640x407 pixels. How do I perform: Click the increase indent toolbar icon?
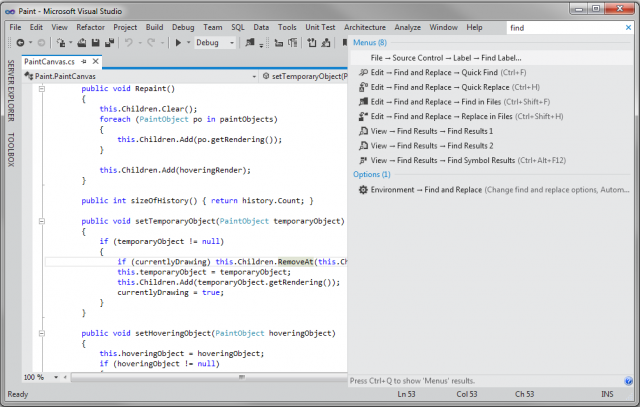pos(293,42)
